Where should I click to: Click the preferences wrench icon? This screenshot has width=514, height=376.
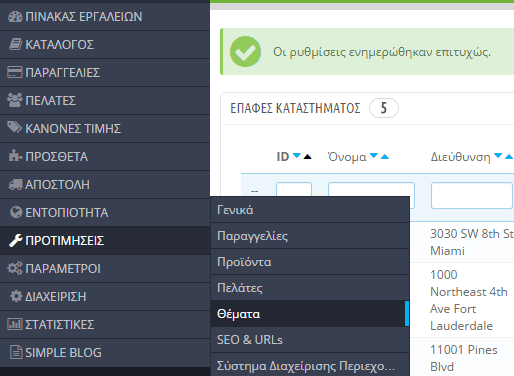[x=16, y=240]
